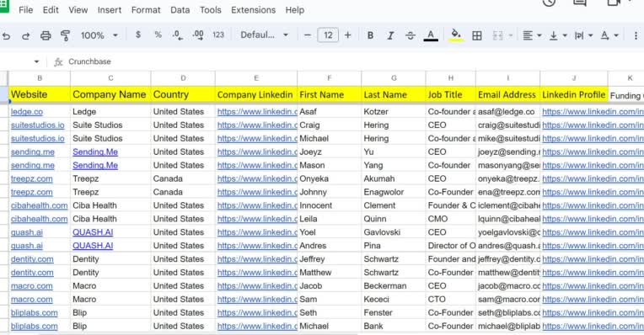
Task: Click the merge cells icon
Action: (x=497, y=35)
